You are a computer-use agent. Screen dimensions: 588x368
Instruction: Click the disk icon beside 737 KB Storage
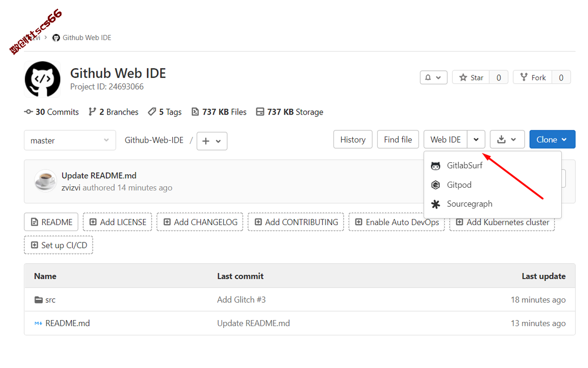260,112
